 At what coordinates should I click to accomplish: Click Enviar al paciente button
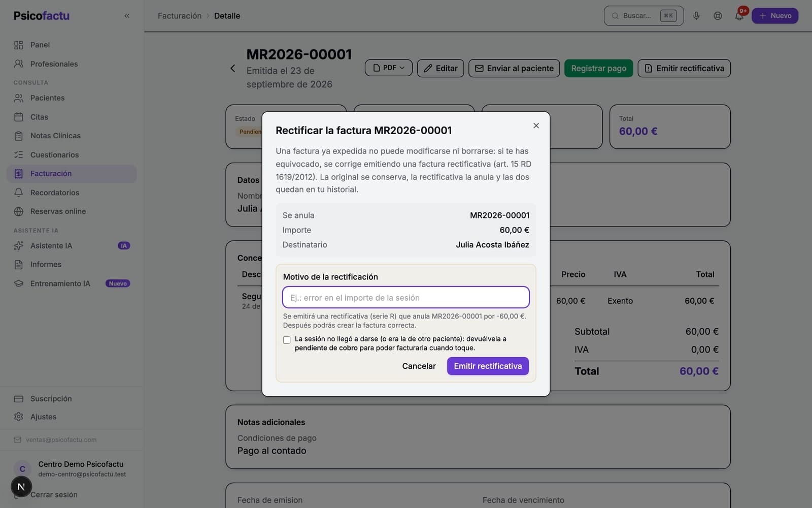(x=514, y=68)
